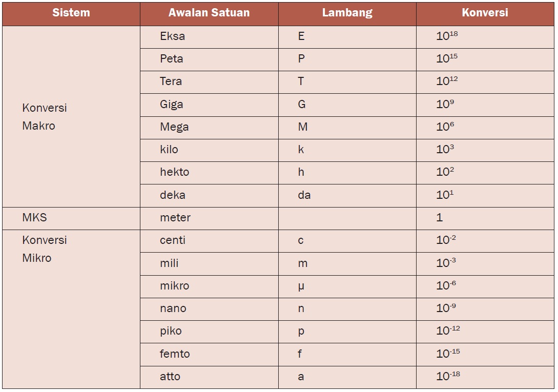Select the symbol da for deka
Viewport: 558px width, 392px height.
(304, 195)
